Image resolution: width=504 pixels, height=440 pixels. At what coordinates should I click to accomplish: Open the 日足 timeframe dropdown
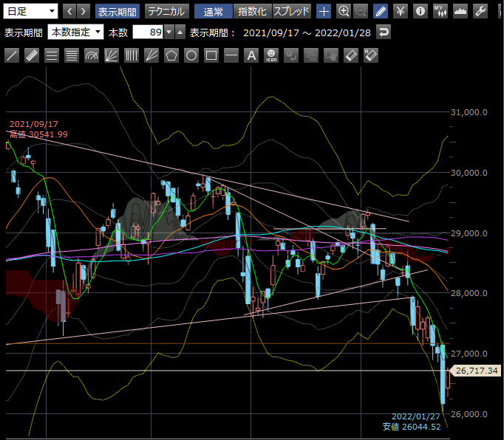(x=31, y=11)
